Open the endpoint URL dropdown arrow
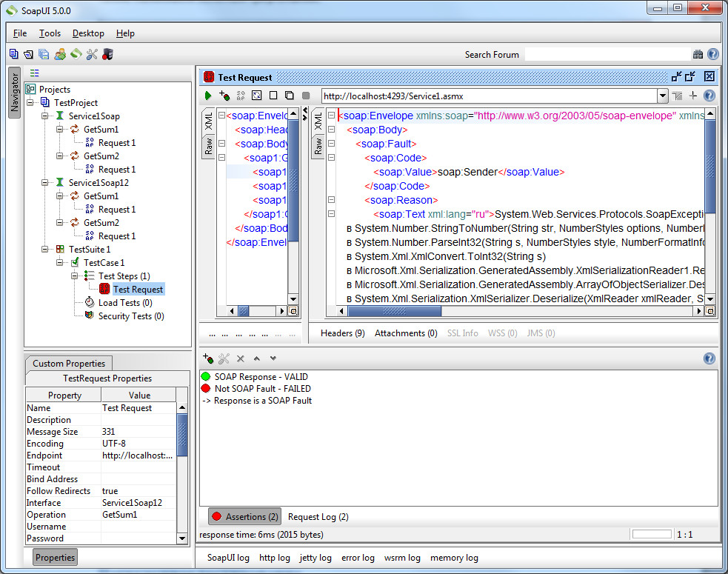Screen dimensions: 728x574 [663, 96]
